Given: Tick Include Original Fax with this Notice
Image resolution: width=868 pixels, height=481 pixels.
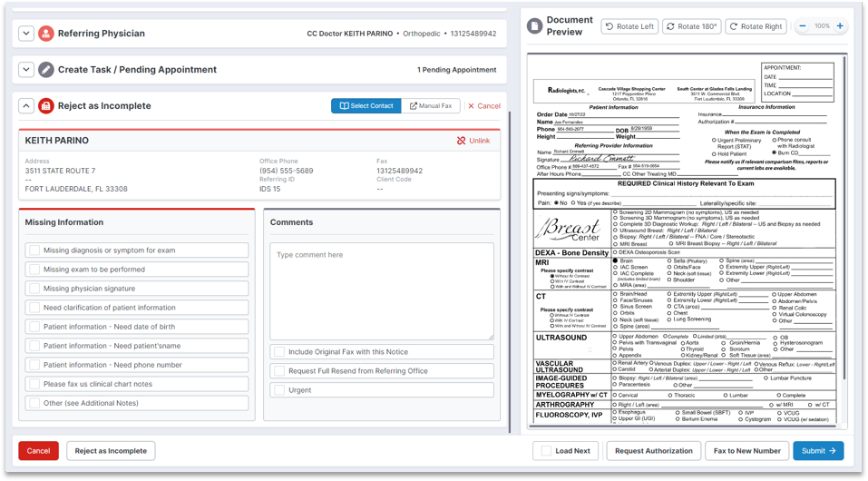Looking at the screenshot, I should (280, 352).
